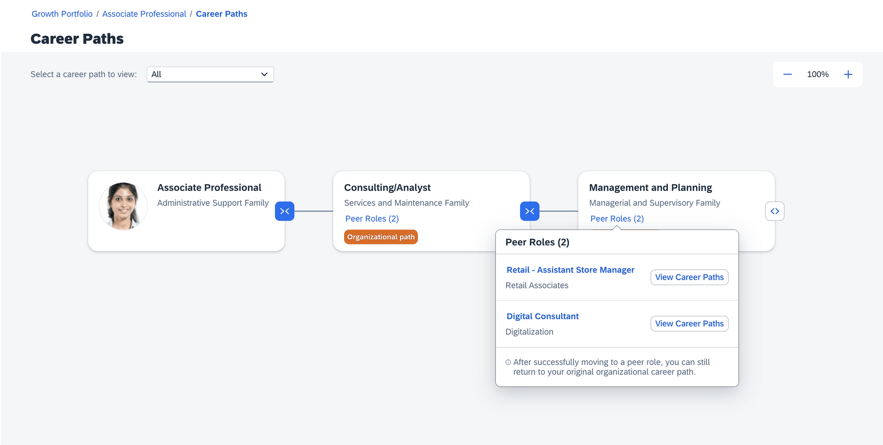The height and width of the screenshot is (445, 883).
Task: Open Peer Roles (2) under Consulting/Analyst
Action: coord(372,219)
